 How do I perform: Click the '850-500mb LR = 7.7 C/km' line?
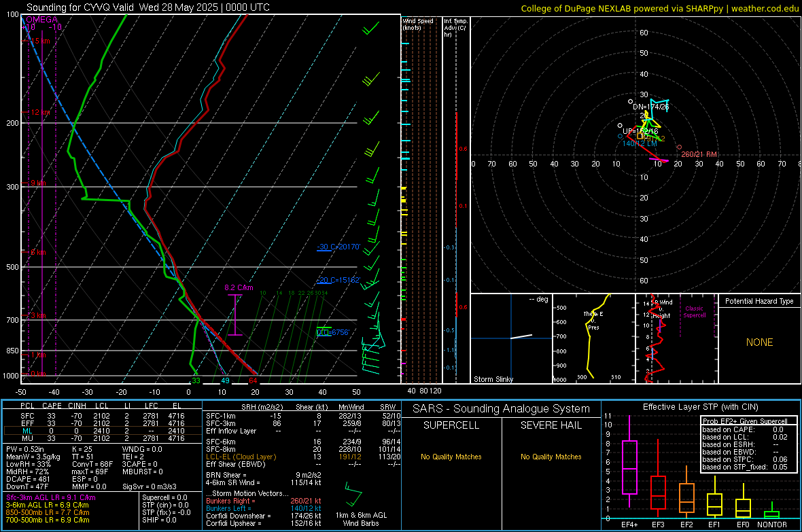(48, 512)
